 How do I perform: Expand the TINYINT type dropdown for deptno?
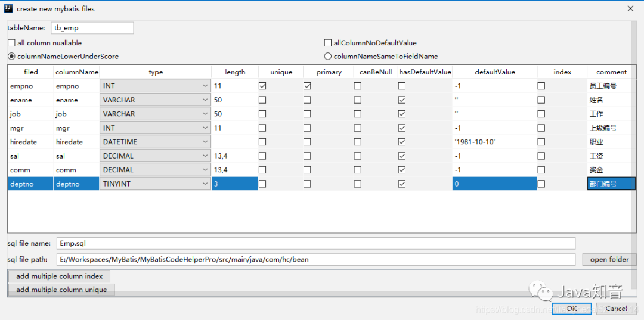155,184
